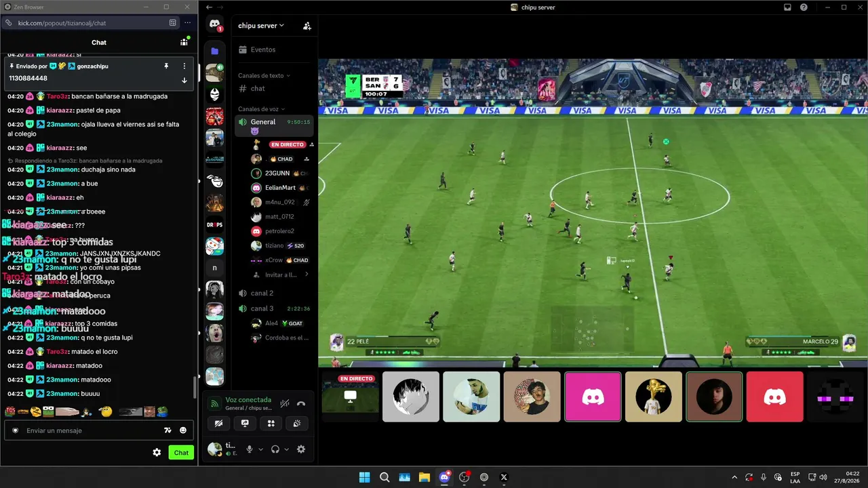Click the share screen button
This screenshot has width=868, height=488.
click(245, 424)
